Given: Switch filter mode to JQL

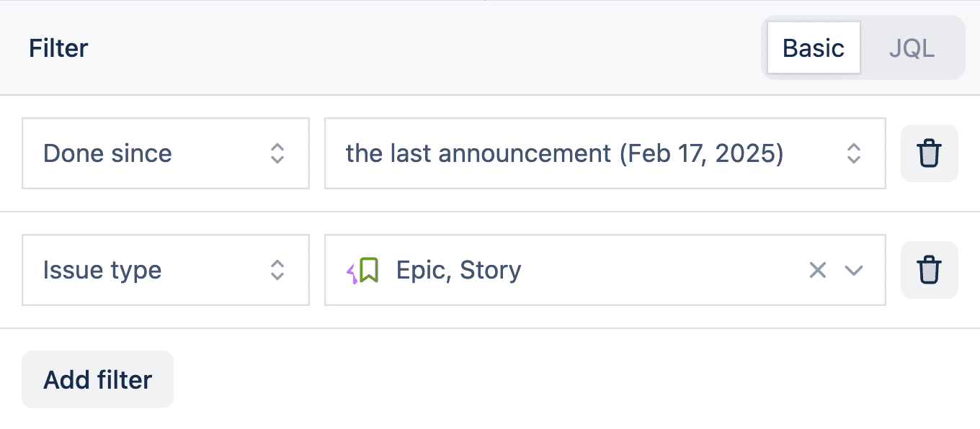Looking at the screenshot, I should (x=912, y=48).
